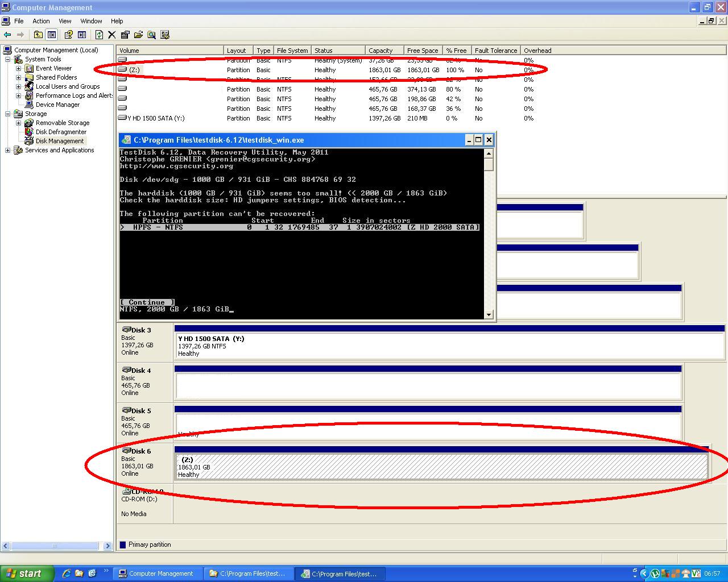Open the Help menu
728x582 pixels.
tap(117, 21)
